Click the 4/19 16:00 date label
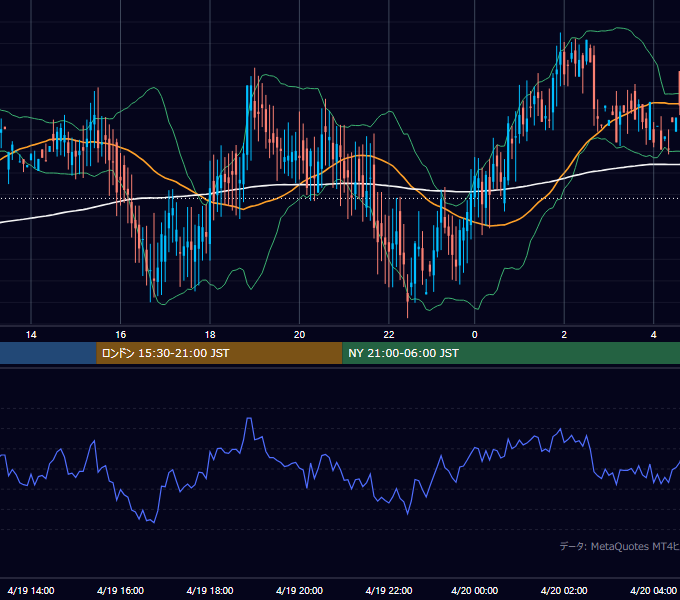This screenshot has width=680, height=600. pyautogui.click(x=121, y=590)
